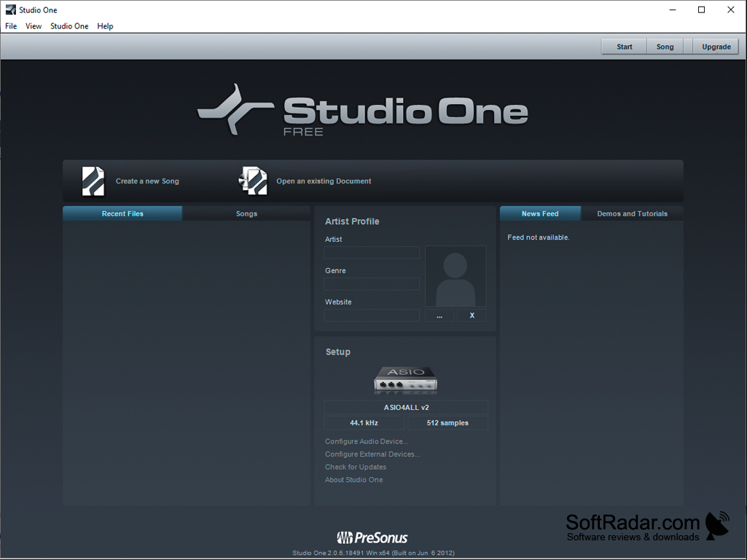Open Configure External Devices link
This screenshot has width=747, height=560.
pyautogui.click(x=372, y=454)
